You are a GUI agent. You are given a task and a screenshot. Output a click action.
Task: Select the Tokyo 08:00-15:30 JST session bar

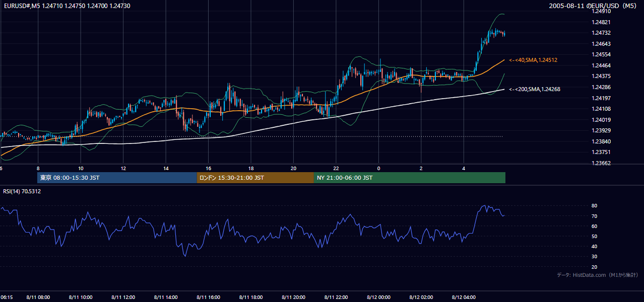click(x=117, y=178)
